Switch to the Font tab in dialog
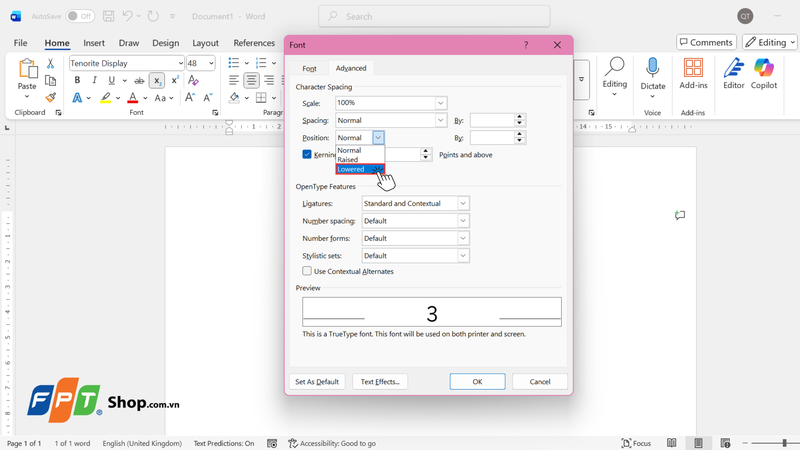The width and height of the screenshot is (800, 450). tap(309, 68)
